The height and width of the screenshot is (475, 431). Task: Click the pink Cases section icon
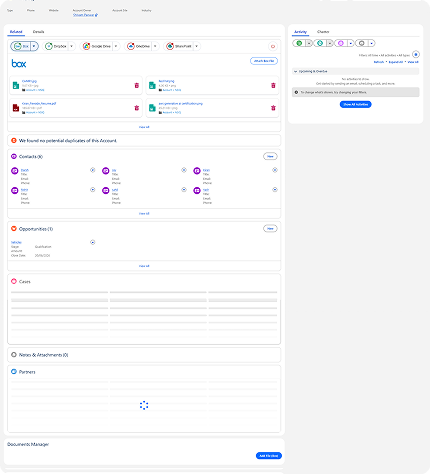[14, 281]
